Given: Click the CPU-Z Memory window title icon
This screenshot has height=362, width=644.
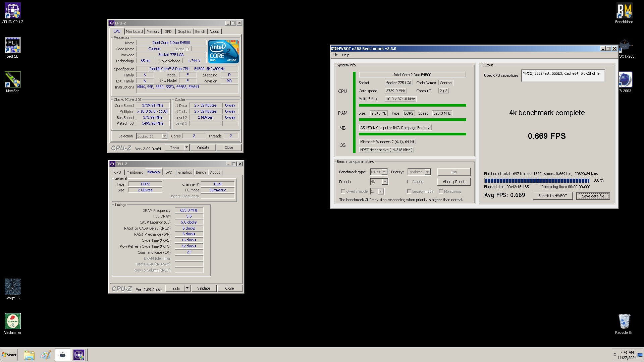Looking at the screenshot, I should point(112,164).
